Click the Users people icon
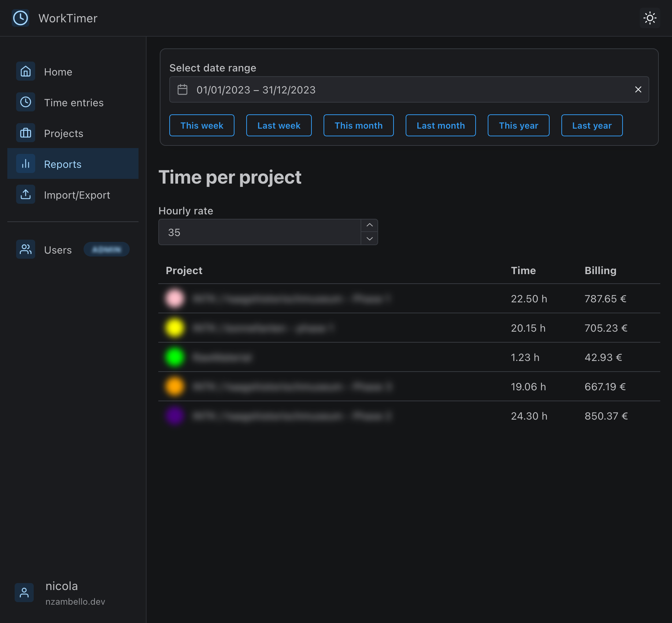Viewport: 672px width, 623px height. pos(26,250)
